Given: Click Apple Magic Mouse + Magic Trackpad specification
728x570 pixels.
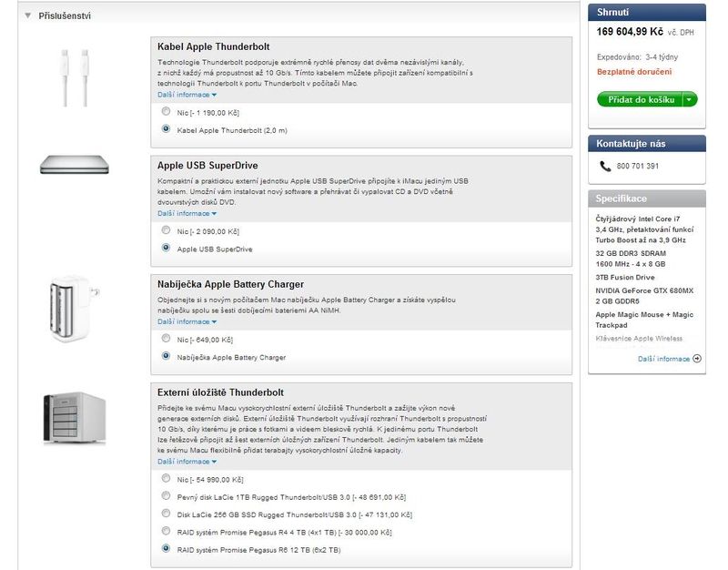Looking at the screenshot, I should tap(644, 321).
